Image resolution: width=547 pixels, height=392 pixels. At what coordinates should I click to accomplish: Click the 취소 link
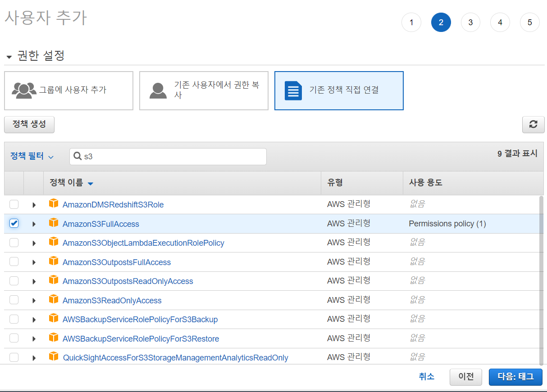coord(426,377)
